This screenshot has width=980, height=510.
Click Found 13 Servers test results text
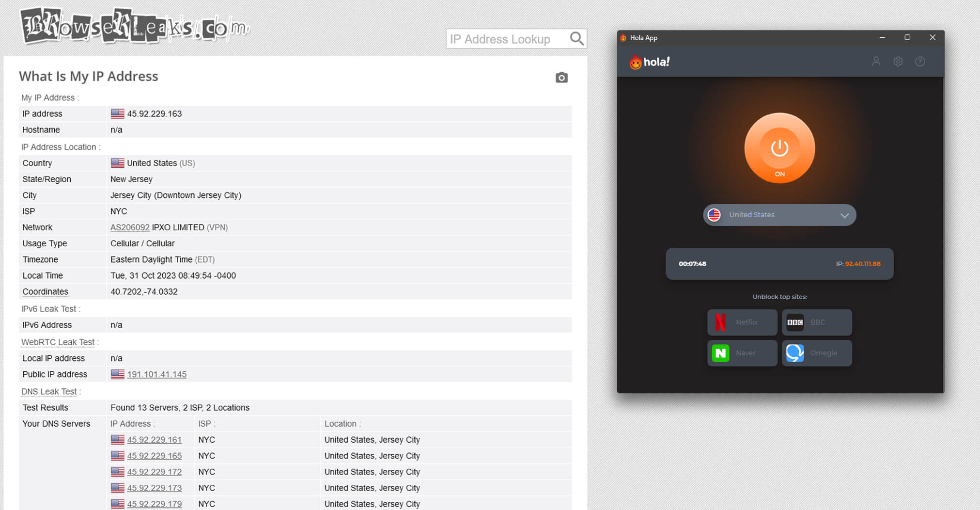coord(180,408)
